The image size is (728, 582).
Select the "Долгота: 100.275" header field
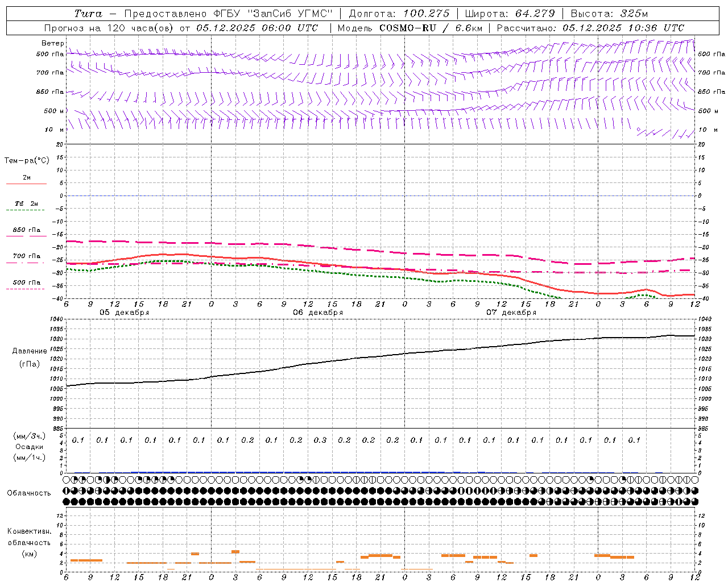[399, 14]
